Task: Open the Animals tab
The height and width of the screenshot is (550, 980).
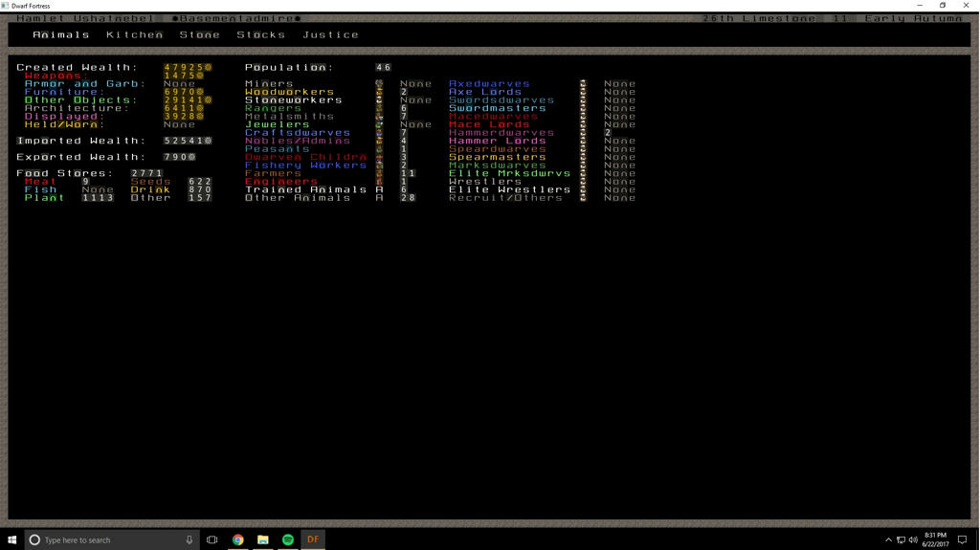Action: coord(61,34)
